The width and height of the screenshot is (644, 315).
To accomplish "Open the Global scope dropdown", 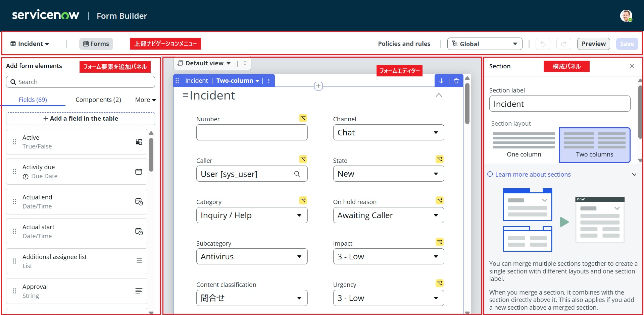I will (485, 44).
